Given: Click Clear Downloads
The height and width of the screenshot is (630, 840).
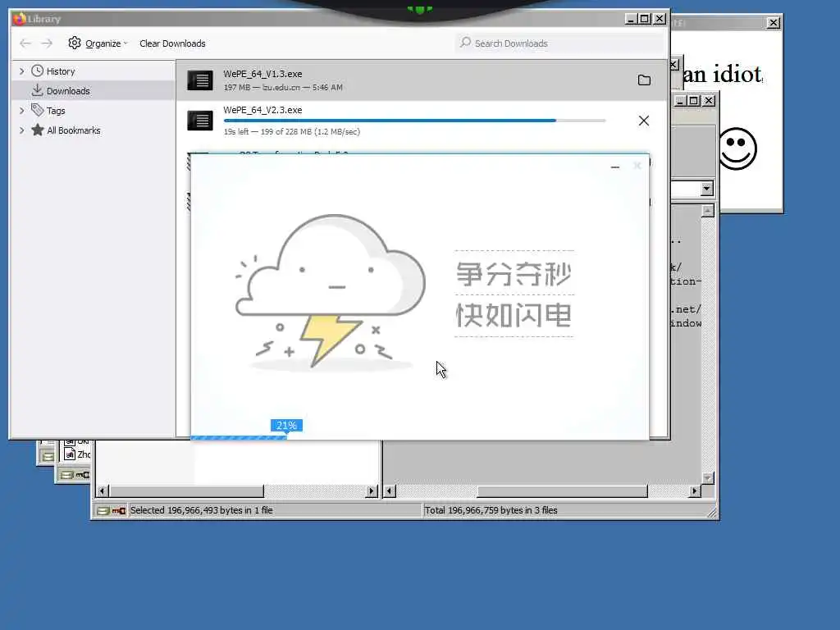Looking at the screenshot, I should pos(172,43).
